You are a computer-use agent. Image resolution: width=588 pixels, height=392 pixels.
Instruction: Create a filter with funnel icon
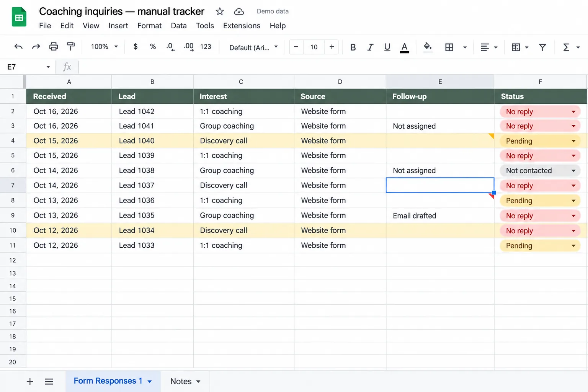coord(542,47)
